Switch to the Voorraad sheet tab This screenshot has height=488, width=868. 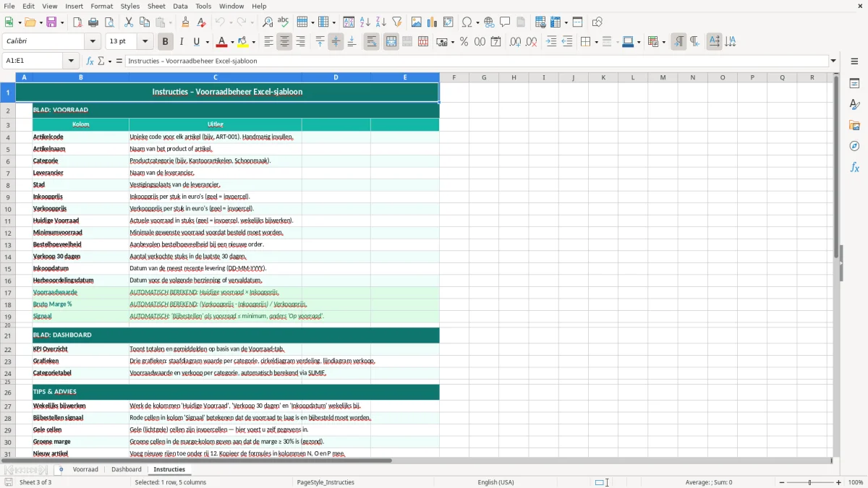(85, 469)
